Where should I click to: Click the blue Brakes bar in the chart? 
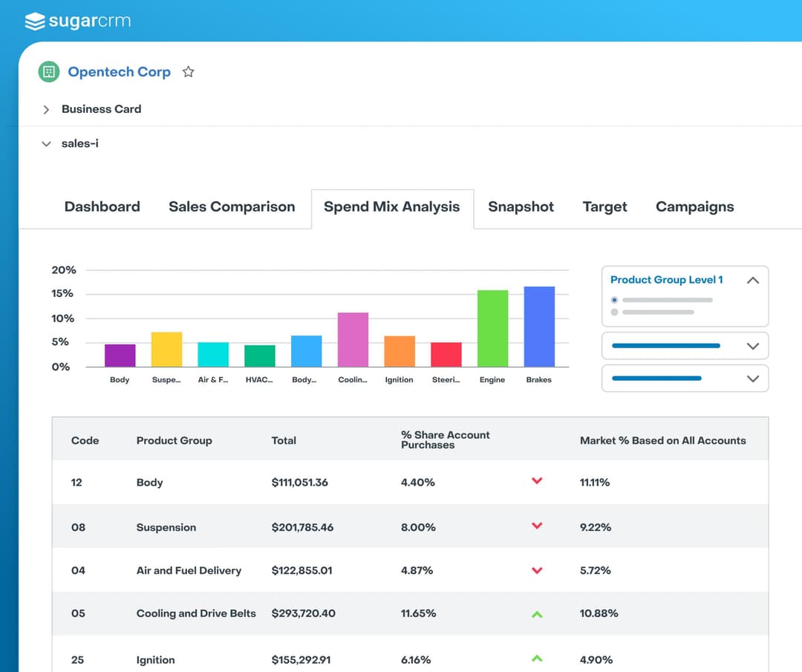click(x=539, y=327)
